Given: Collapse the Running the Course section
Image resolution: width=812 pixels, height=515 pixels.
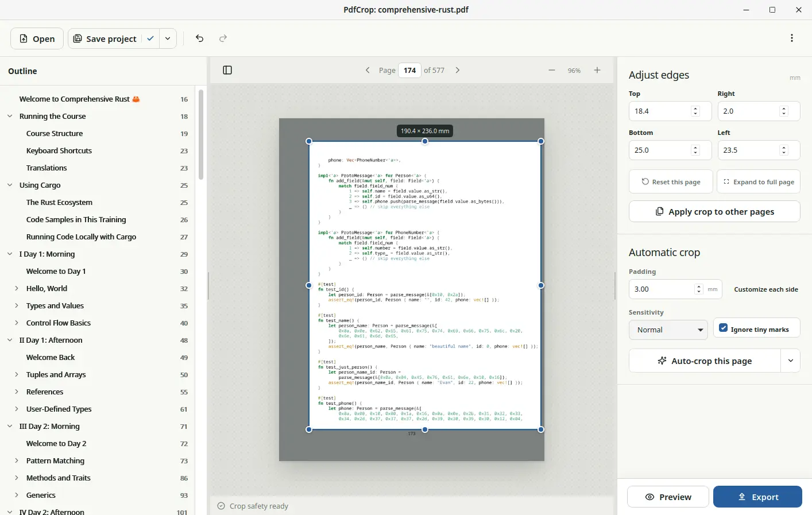Looking at the screenshot, I should pyautogui.click(x=10, y=116).
